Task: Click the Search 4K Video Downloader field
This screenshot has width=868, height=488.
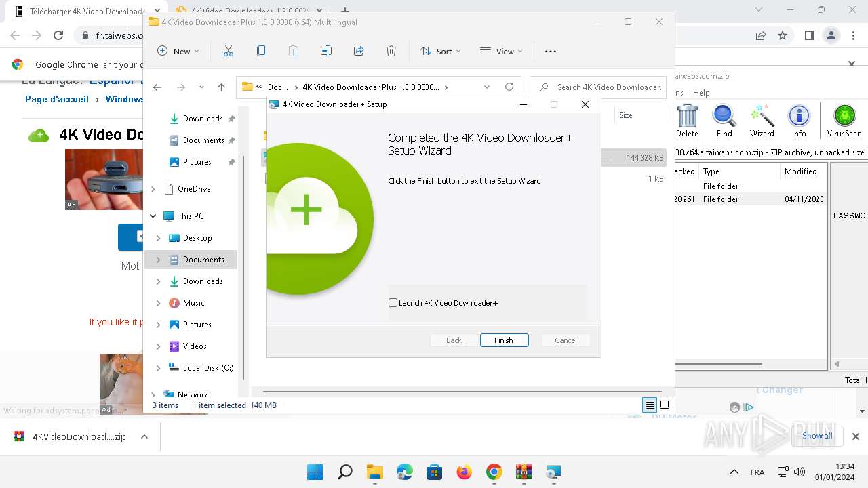Action: 598,87
